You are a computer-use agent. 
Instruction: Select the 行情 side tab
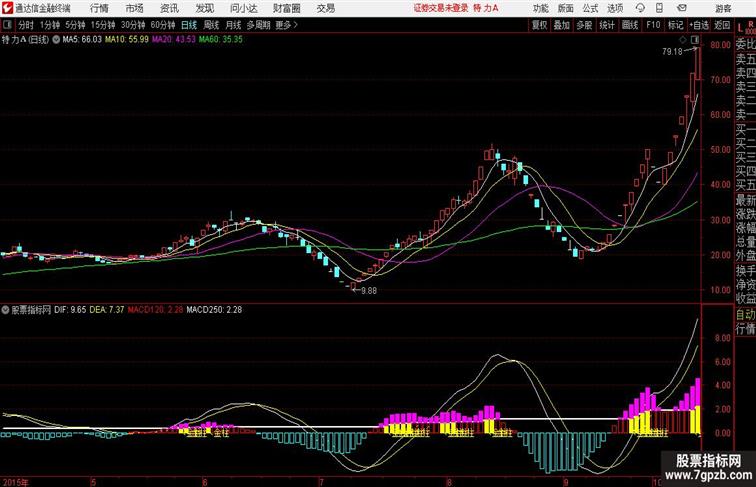(x=745, y=329)
